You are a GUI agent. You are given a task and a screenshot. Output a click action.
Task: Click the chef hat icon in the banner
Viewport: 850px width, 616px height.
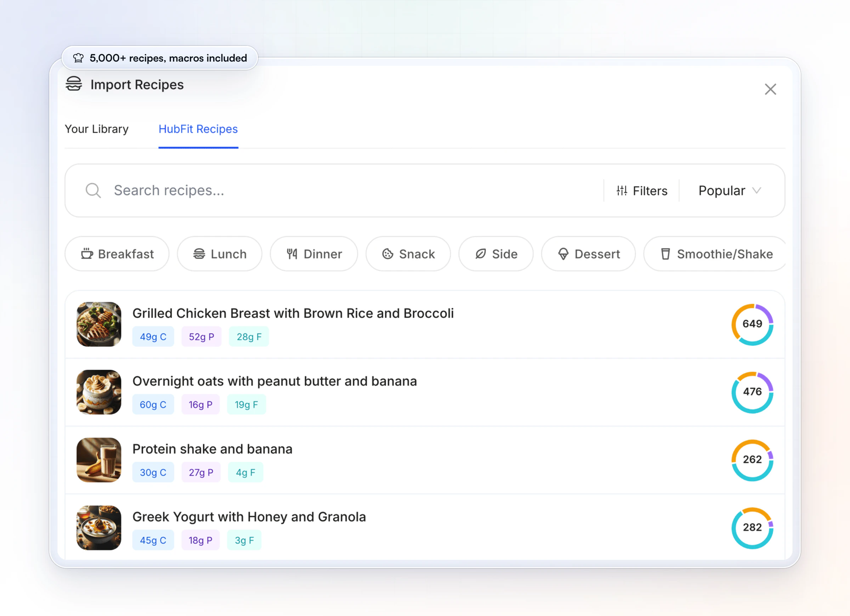click(x=78, y=58)
